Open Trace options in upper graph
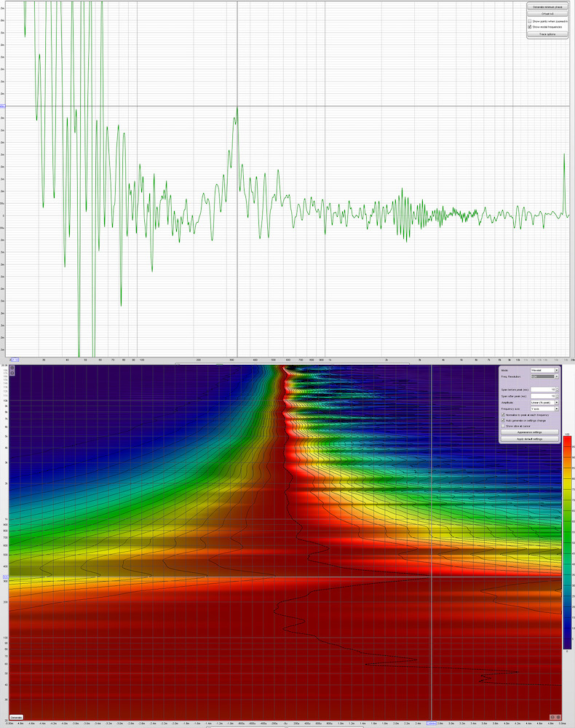The width and height of the screenshot is (575, 728). point(547,34)
